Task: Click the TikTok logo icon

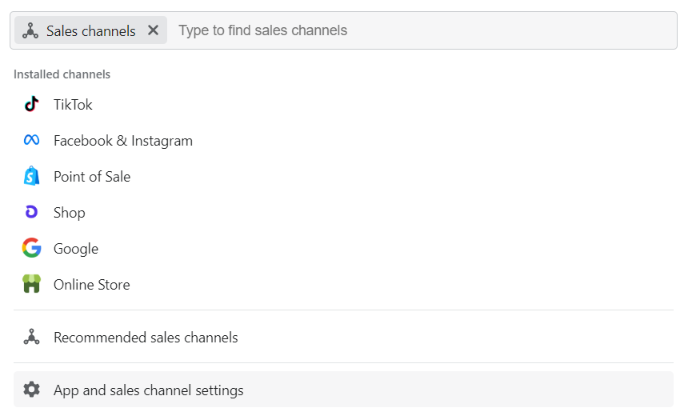Action: point(32,105)
